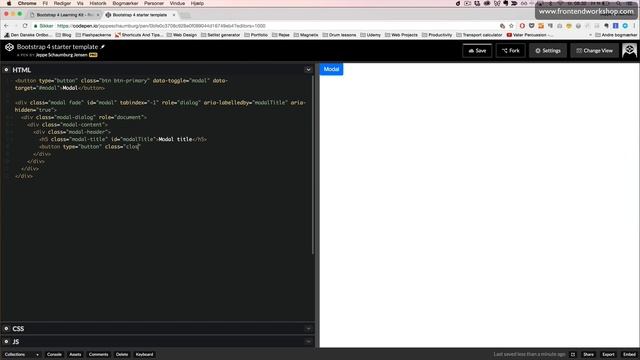Screen dimensions: 640x360
Task: Open the Valter Percussion YouTube bookmark
Action: point(530,35)
